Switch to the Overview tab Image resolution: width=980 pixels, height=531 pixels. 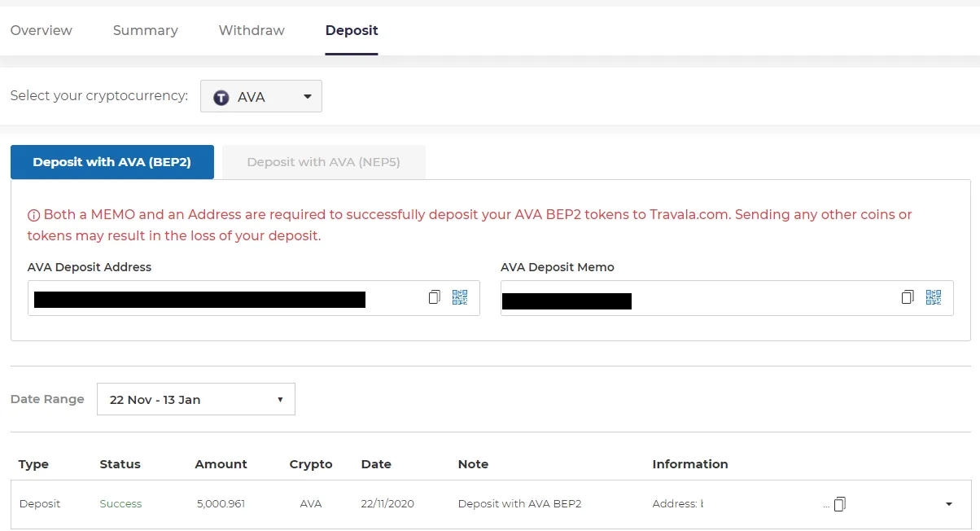42,30
